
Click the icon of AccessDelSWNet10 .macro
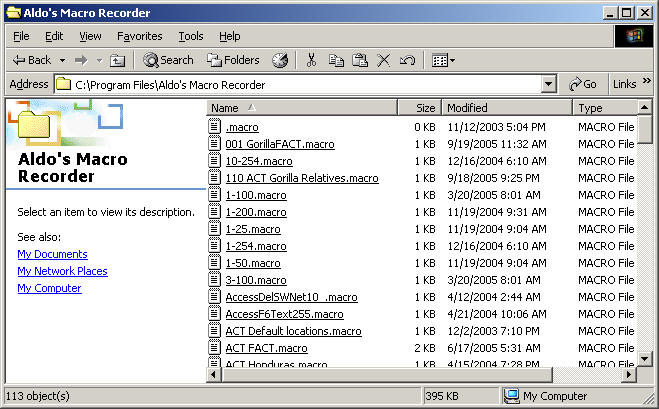[214, 297]
